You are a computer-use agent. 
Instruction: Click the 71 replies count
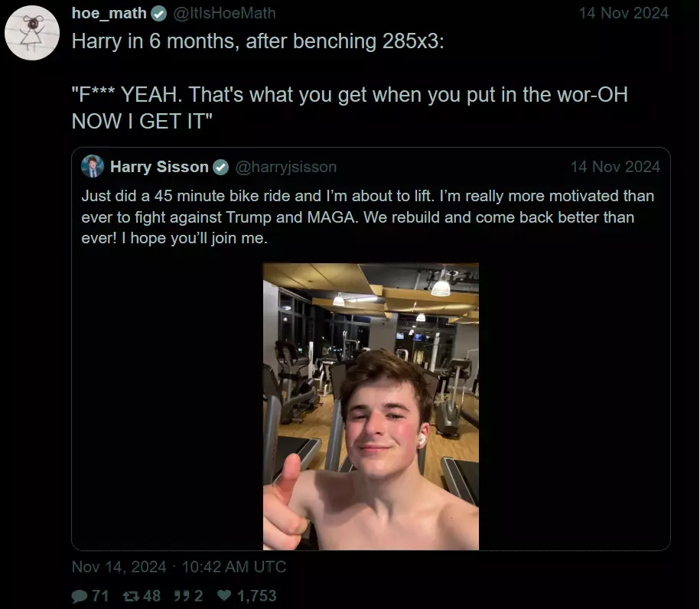point(100,596)
